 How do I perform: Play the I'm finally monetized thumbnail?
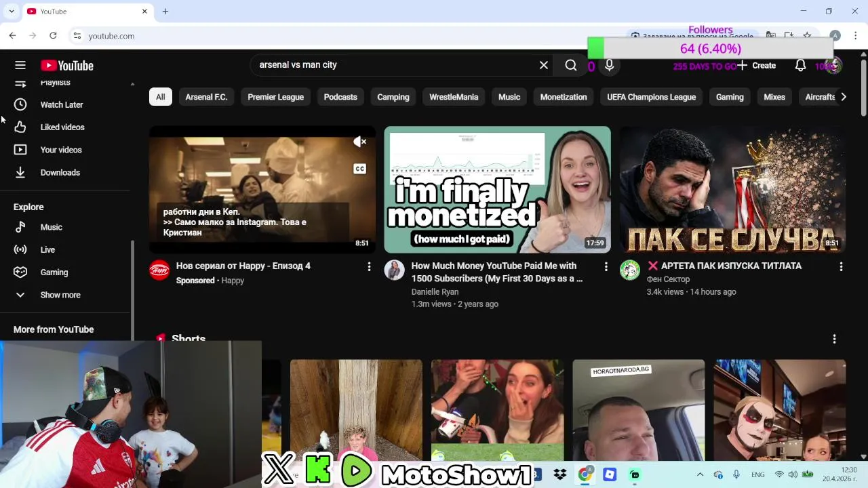click(x=497, y=190)
